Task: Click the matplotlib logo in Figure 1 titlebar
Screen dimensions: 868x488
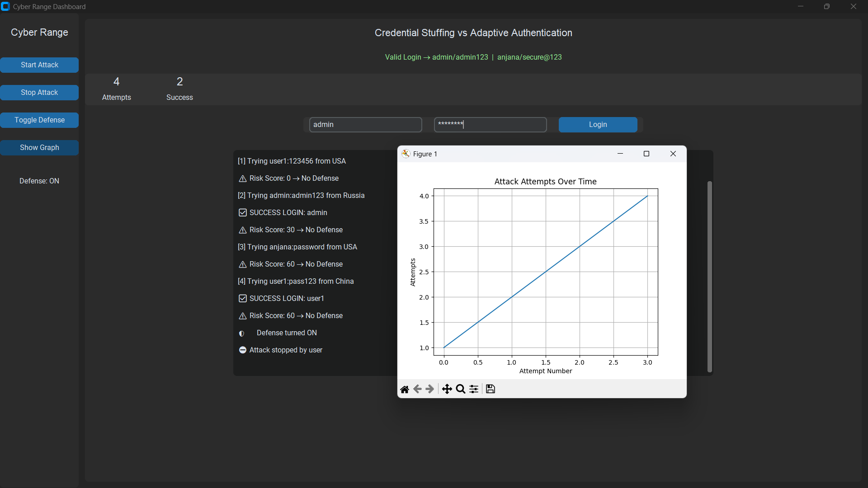Action: [x=406, y=154]
